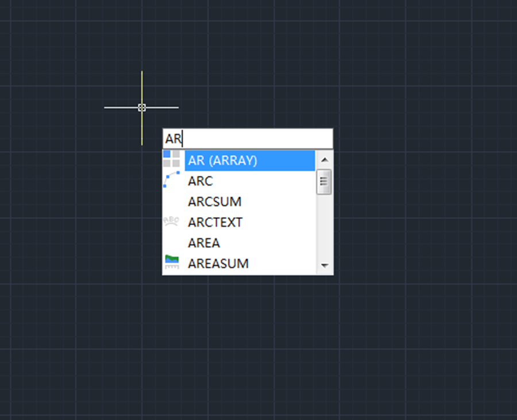Click the crosshair pickbox square
The image size is (517, 420).
tap(142, 107)
